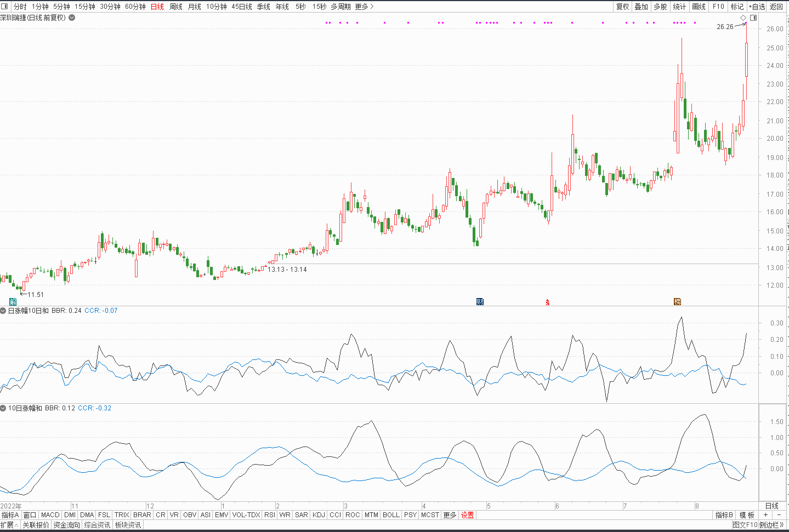This screenshot has width=789, height=532.
Task: Click the 画线 drawing tools button
Action: (699, 7)
